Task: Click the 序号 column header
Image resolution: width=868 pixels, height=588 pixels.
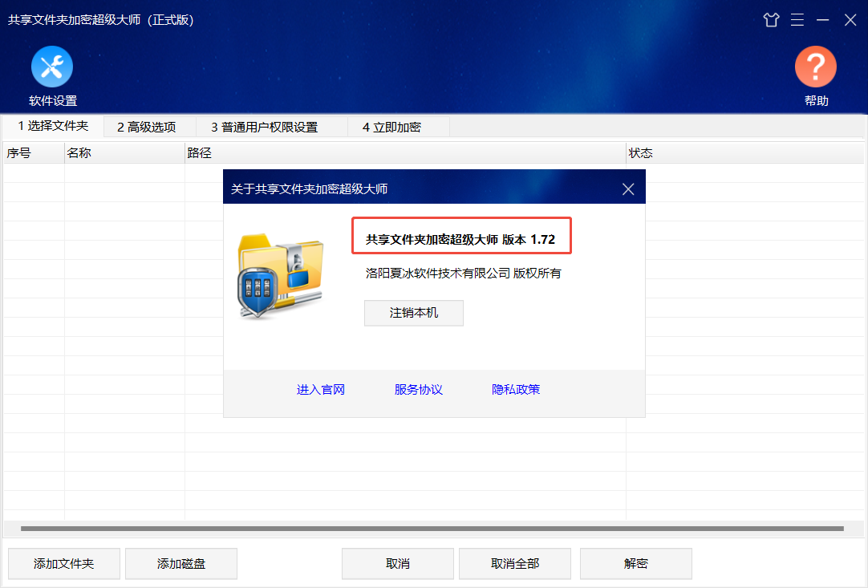Action: pos(34,152)
